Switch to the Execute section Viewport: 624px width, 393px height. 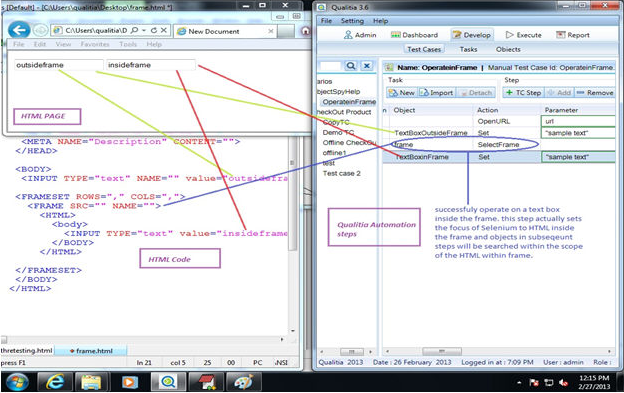523,35
